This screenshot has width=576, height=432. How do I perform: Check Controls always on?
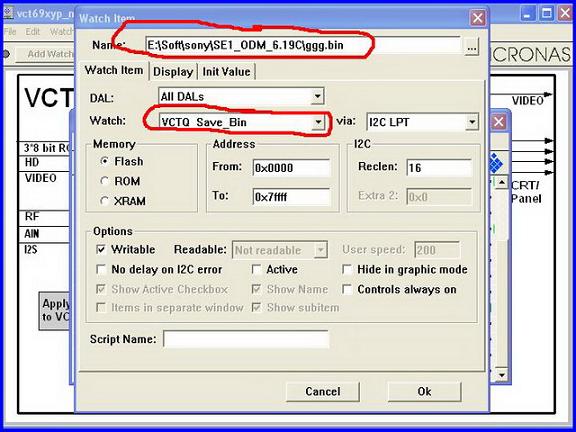click(x=347, y=289)
